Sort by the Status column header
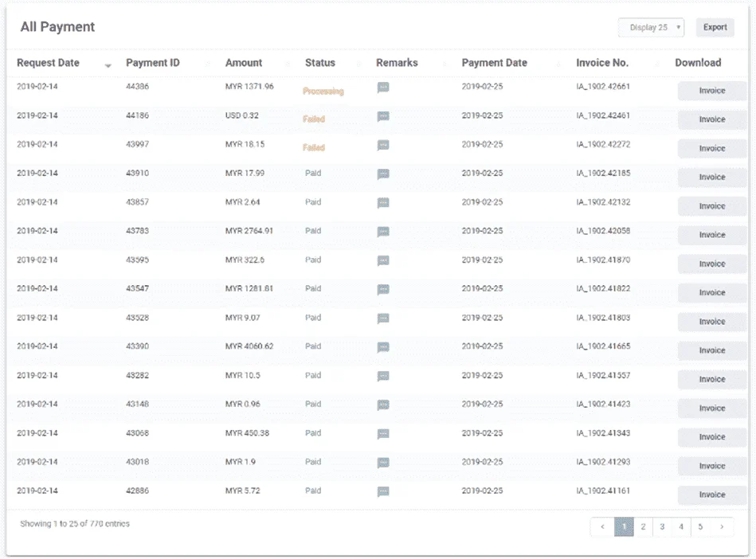 point(319,63)
